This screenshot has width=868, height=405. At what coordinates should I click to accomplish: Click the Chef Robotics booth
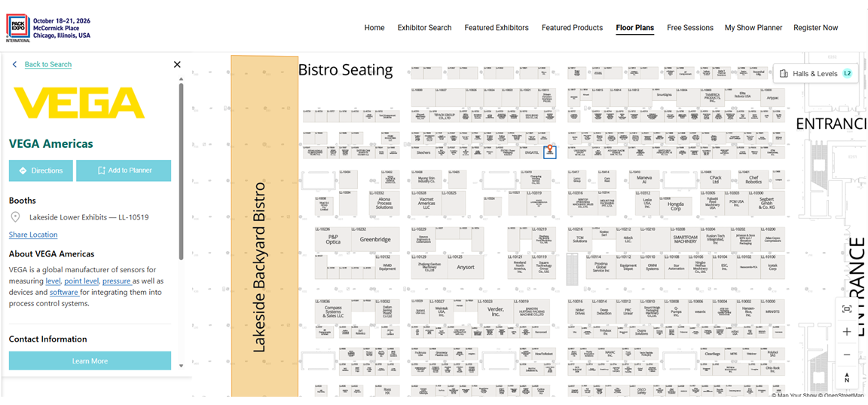pos(752,179)
